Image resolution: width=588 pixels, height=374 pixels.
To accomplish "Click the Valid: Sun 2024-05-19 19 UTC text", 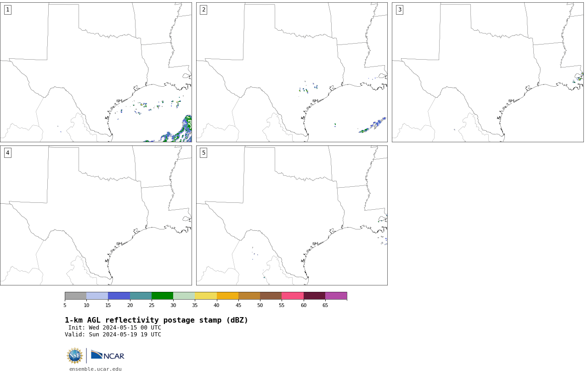I will [x=113, y=335].
